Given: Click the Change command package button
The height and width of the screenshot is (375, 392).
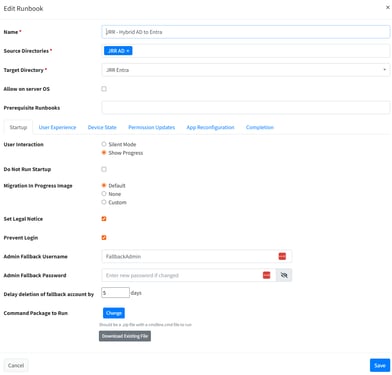Looking at the screenshot, I should (x=114, y=313).
